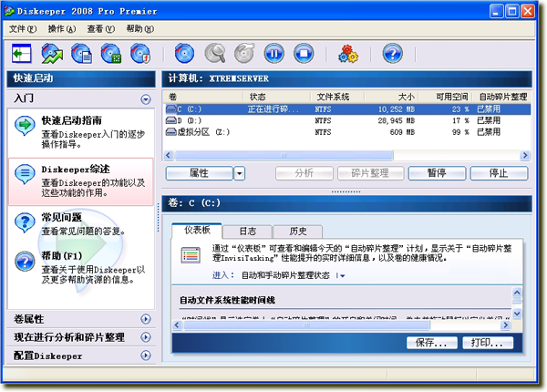
Task: Click the stop toolbar icon
Action: click(x=304, y=53)
